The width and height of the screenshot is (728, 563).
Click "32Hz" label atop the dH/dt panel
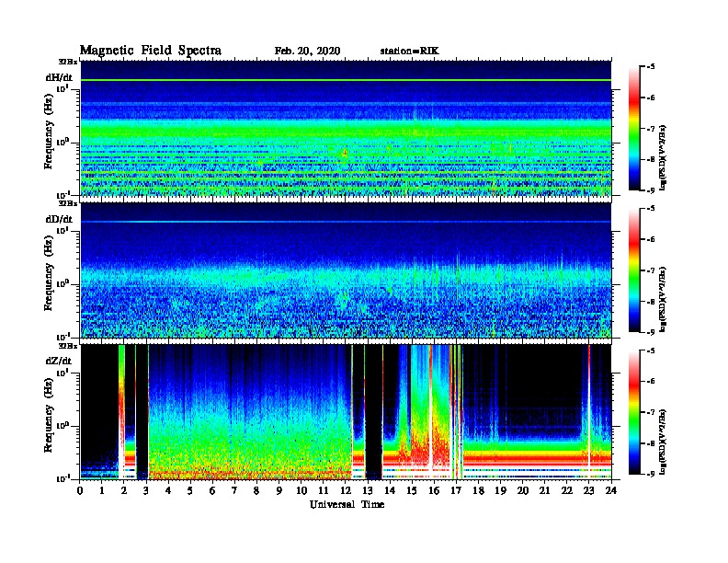coord(68,62)
